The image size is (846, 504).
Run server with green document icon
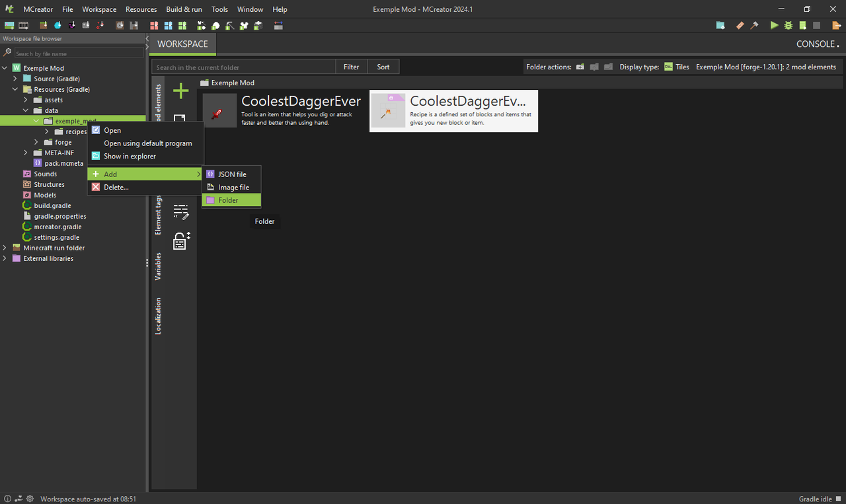click(802, 25)
